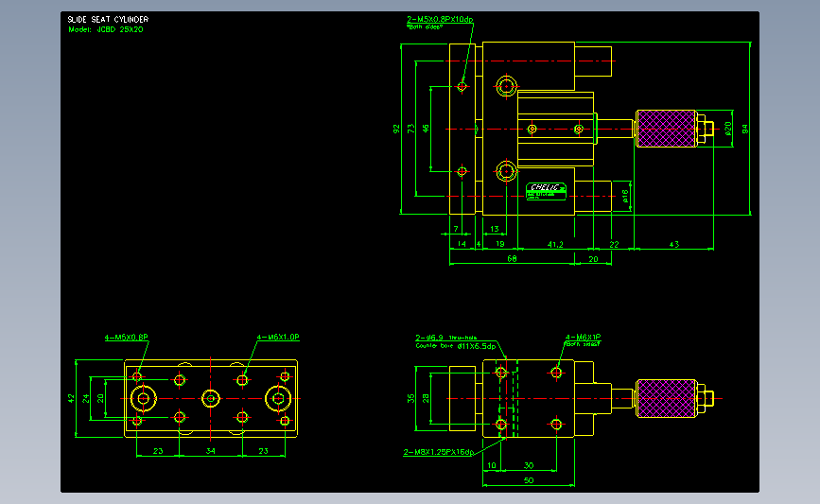Click the '19' dimension value
Image resolution: width=820 pixels, height=504 pixels.
[500, 244]
